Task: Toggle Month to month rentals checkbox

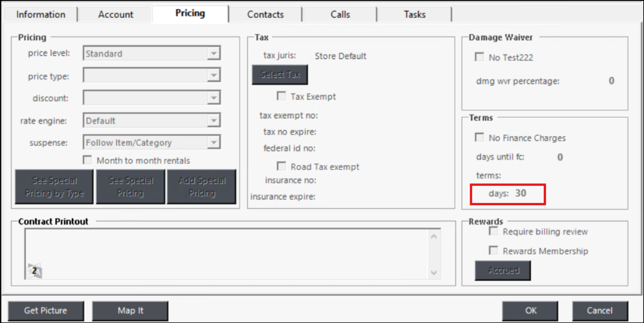Action: pyautogui.click(x=87, y=160)
